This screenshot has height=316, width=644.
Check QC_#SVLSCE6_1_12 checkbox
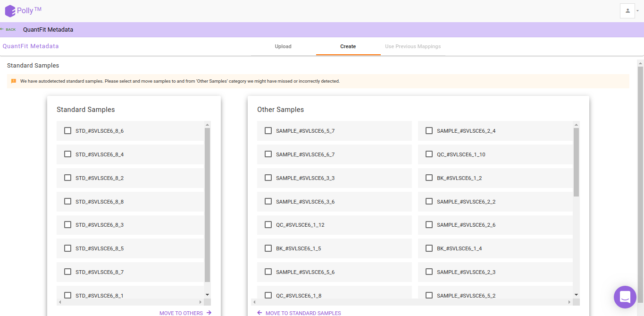[x=268, y=224]
